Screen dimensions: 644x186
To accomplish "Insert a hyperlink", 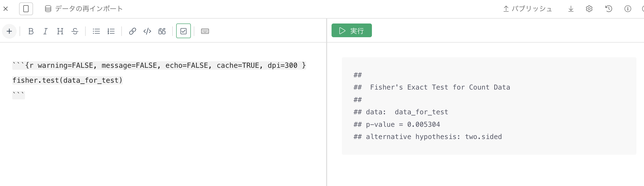I will [133, 31].
